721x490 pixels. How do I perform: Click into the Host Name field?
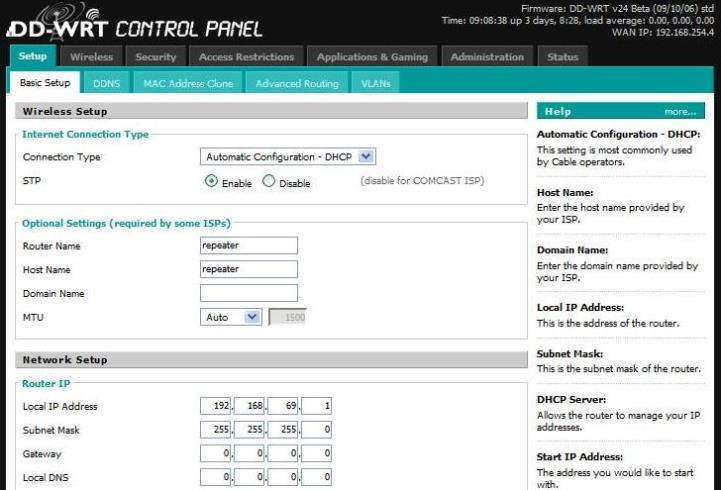tap(249, 269)
